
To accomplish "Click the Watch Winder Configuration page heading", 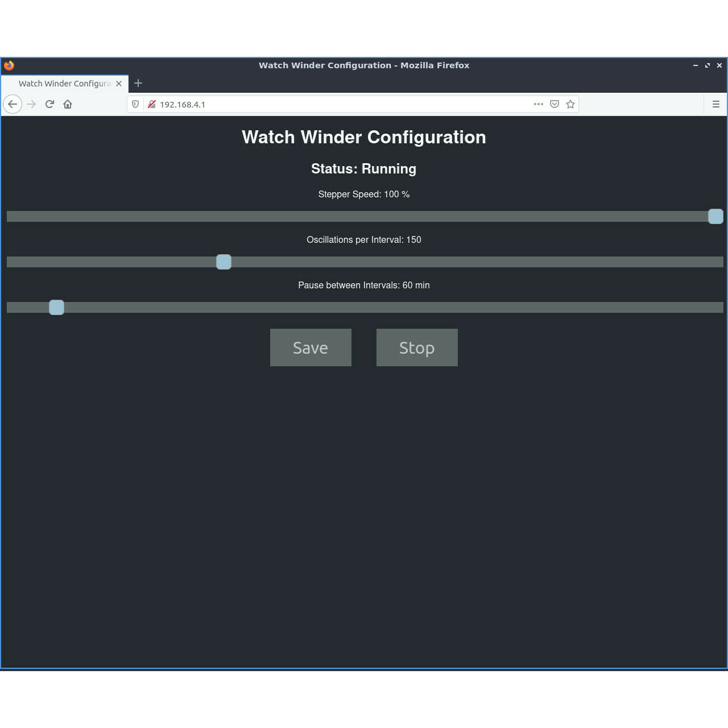I will tap(364, 137).
